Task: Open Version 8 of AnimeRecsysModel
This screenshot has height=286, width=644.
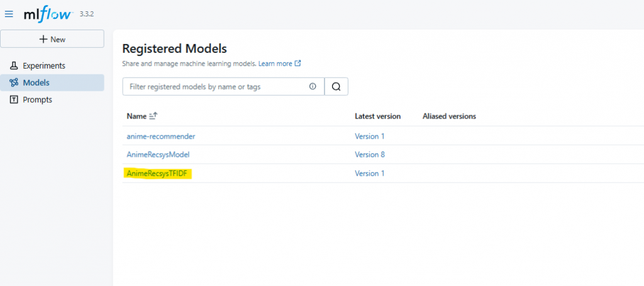Action: point(370,155)
